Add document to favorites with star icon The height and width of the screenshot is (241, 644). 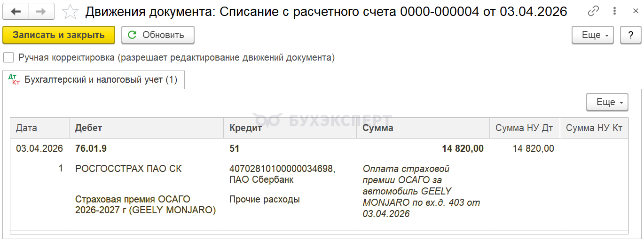pos(70,11)
